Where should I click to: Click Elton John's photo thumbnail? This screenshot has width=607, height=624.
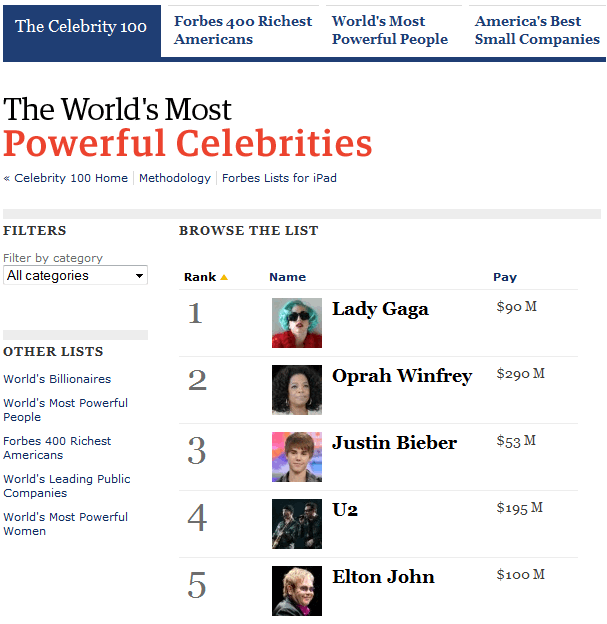(297, 591)
